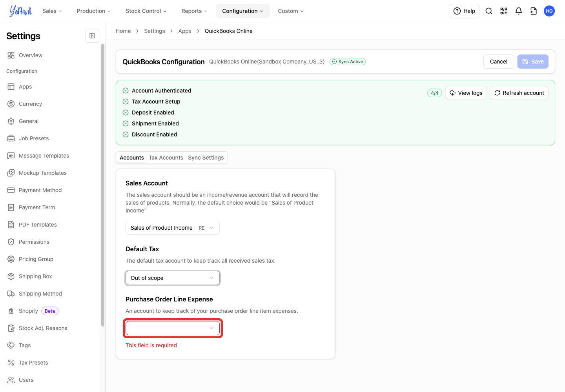The image size is (565, 392).
Task: Collapse the Settings sidebar panel
Action: point(92,36)
